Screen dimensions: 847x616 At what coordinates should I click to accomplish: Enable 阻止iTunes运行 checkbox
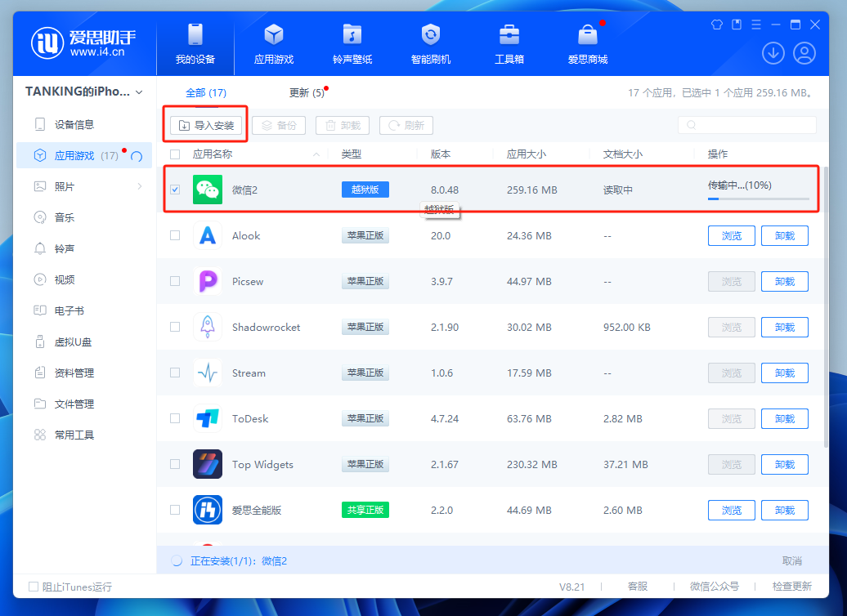click(34, 587)
